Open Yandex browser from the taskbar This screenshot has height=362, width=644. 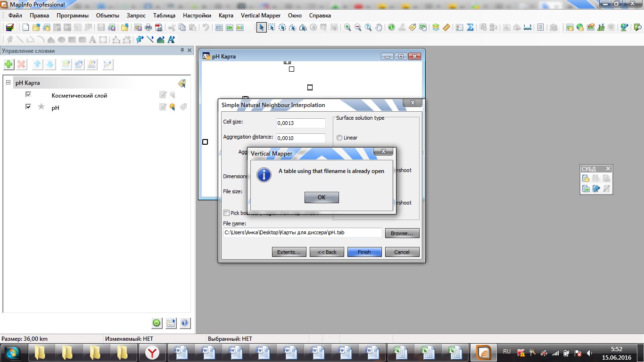pyautogui.click(x=152, y=353)
